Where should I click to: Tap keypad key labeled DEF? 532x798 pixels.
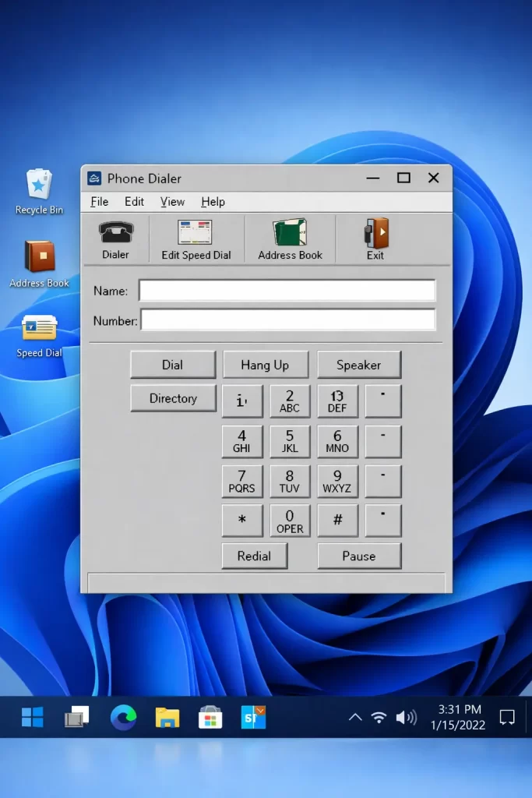(337, 401)
